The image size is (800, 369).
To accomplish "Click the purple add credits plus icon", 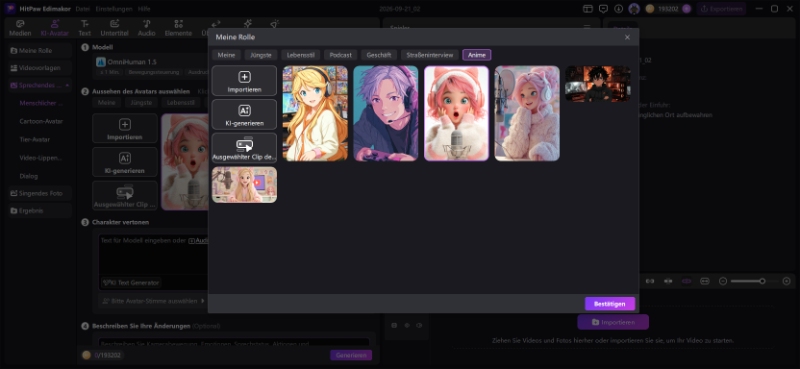I will [x=686, y=9].
